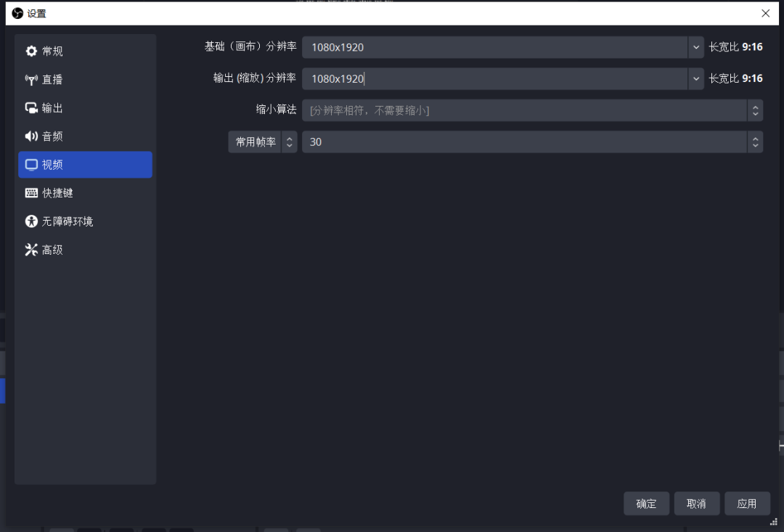Expand the 输出 (缩放) 分辨率 dropdown arrow
784x532 pixels.
(696, 78)
